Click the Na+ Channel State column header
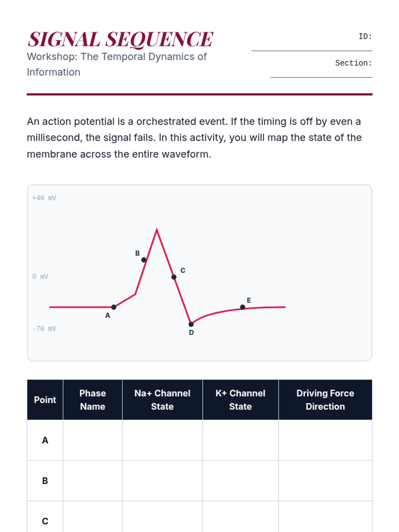 tap(162, 400)
